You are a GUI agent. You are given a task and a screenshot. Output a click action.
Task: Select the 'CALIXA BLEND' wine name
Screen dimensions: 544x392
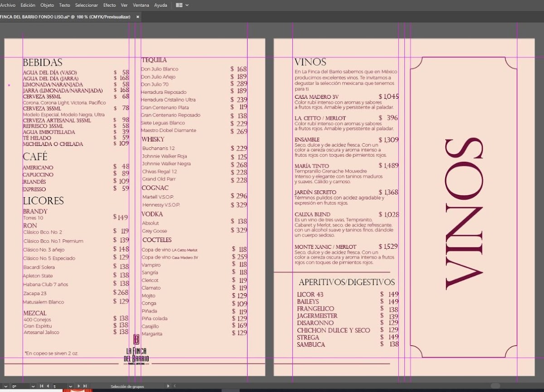pos(312,214)
